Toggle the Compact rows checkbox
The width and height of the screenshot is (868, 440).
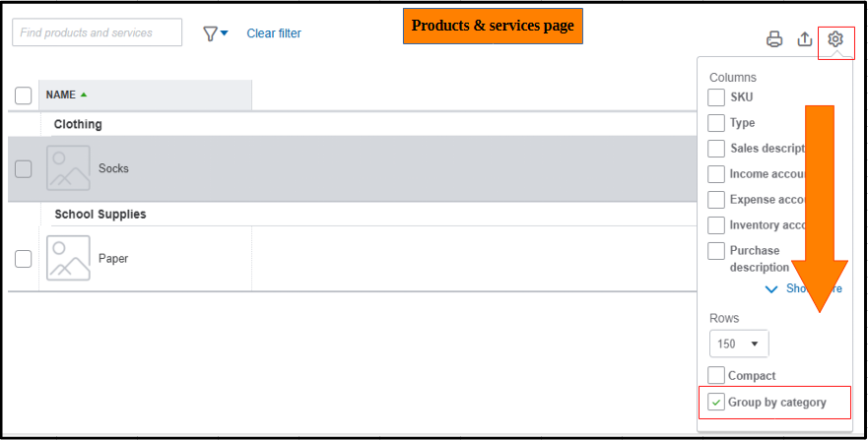tap(717, 376)
